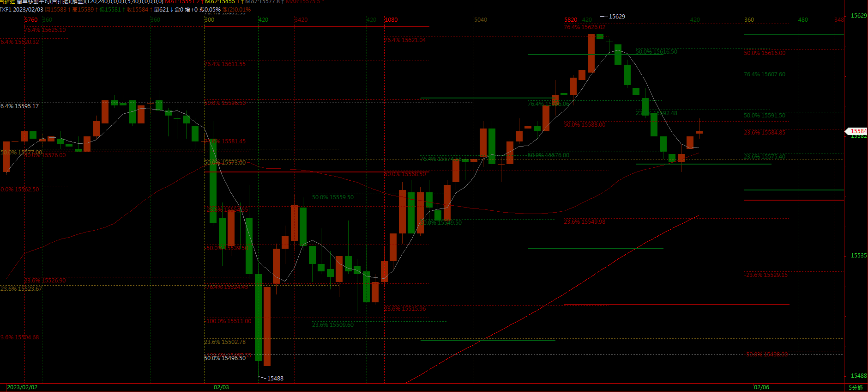Click the 漲(2)0.01% change value
Viewport: 868px width, 392px height.
coord(237,9)
